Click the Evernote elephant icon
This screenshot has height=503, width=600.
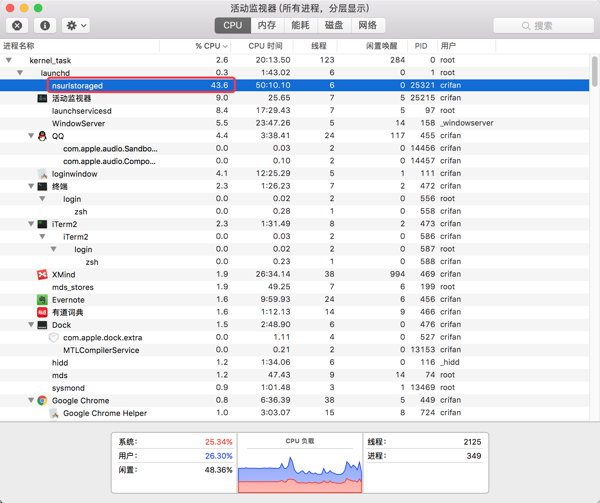[x=42, y=300]
